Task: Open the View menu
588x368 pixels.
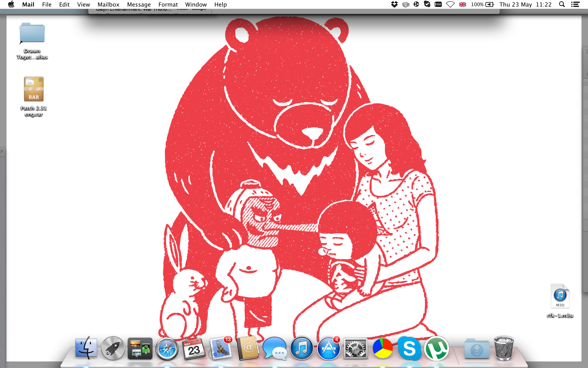Action: pyautogui.click(x=84, y=4)
